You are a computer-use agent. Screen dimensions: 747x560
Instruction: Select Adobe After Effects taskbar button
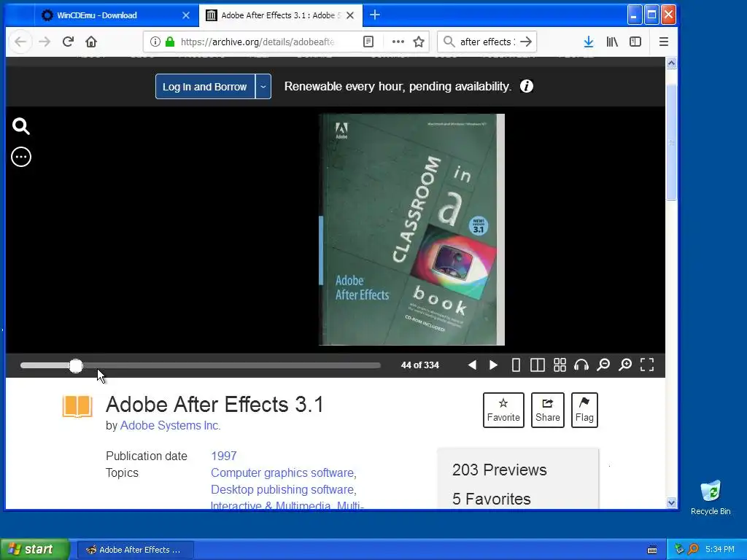pyautogui.click(x=135, y=550)
